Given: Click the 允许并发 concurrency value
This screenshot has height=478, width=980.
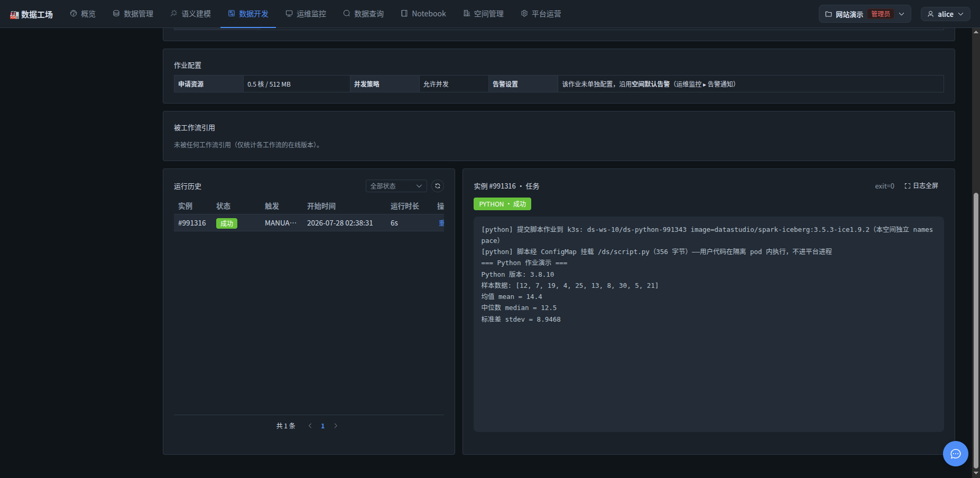Looking at the screenshot, I should pos(436,84).
